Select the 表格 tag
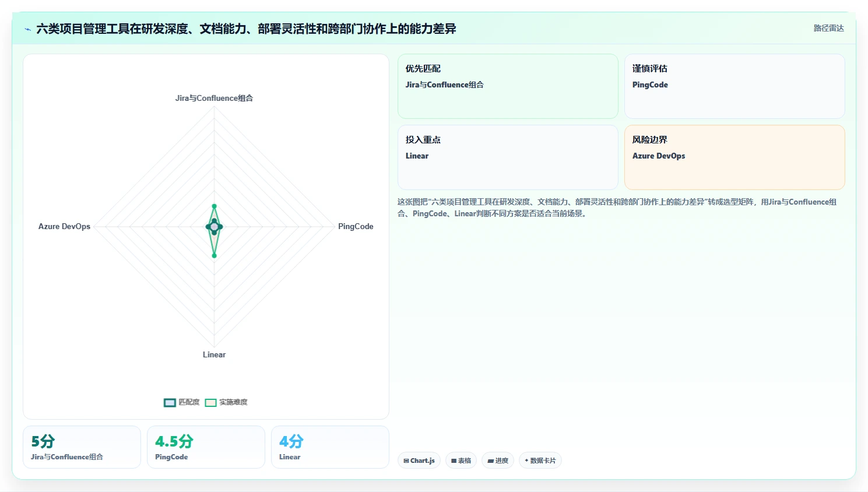The height and width of the screenshot is (492, 868). click(461, 461)
